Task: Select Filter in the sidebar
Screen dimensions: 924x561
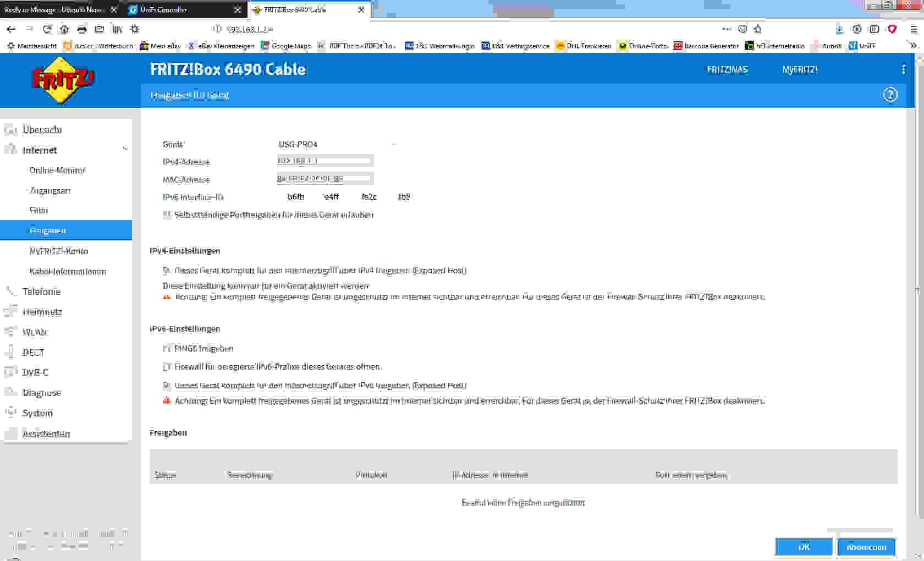Action: 38,210
